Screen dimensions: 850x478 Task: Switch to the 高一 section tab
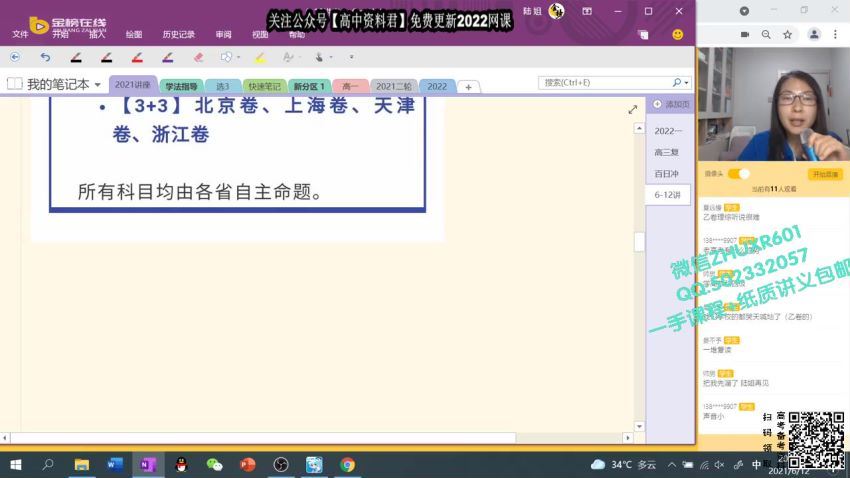click(350, 86)
